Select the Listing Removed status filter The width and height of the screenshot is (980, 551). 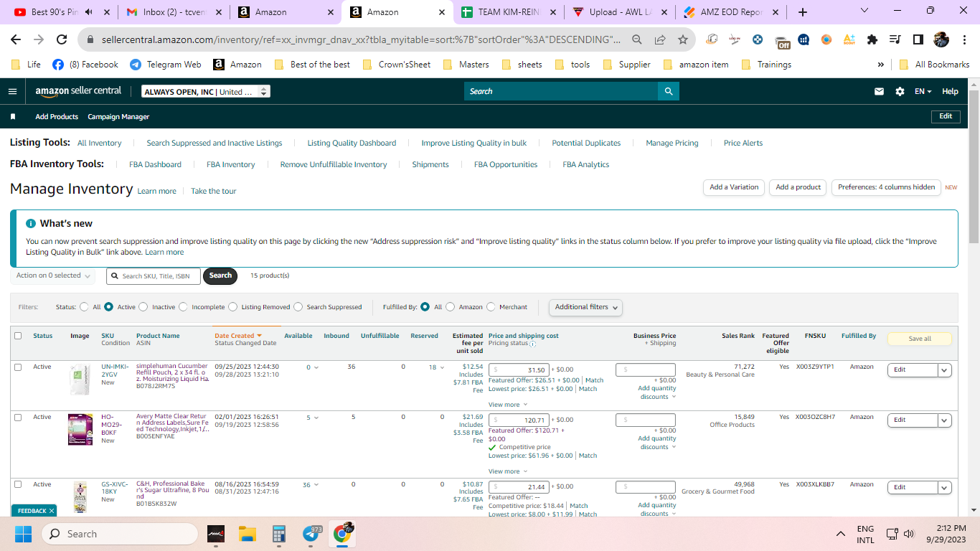232,307
